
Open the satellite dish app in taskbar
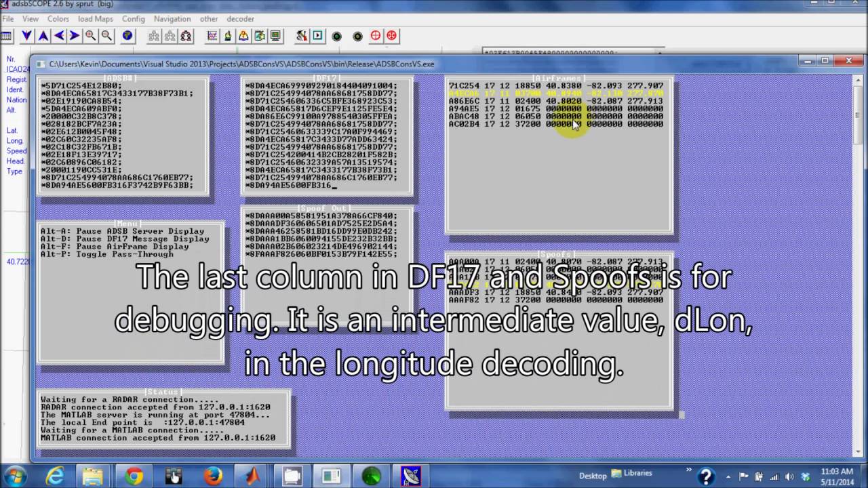click(x=411, y=476)
